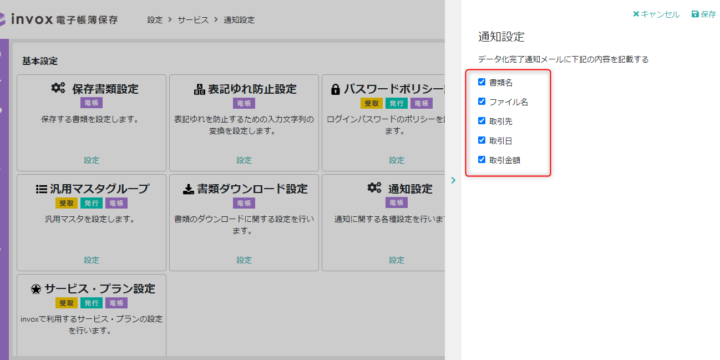Click the 電帳 tag under 書類ダウンロード設定
Image resolution: width=720 pixels, height=360 pixels.
coord(244,203)
